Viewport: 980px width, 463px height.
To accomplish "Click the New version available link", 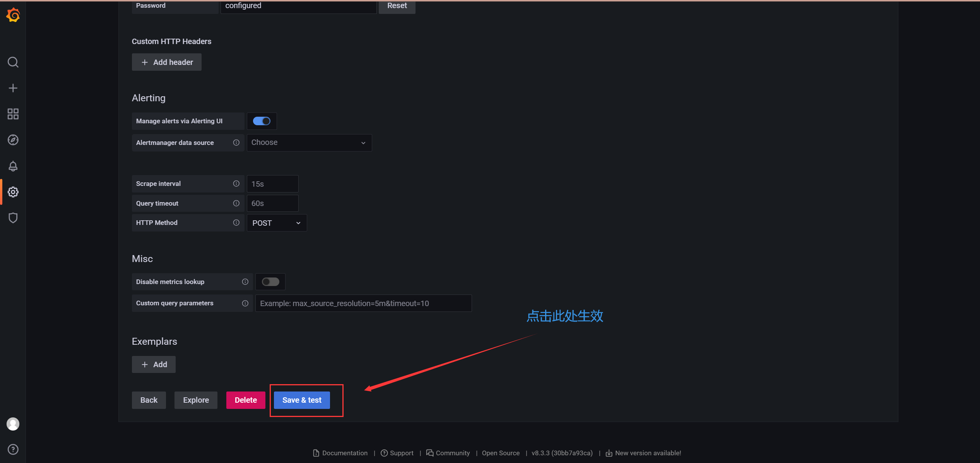I will pos(648,453).
